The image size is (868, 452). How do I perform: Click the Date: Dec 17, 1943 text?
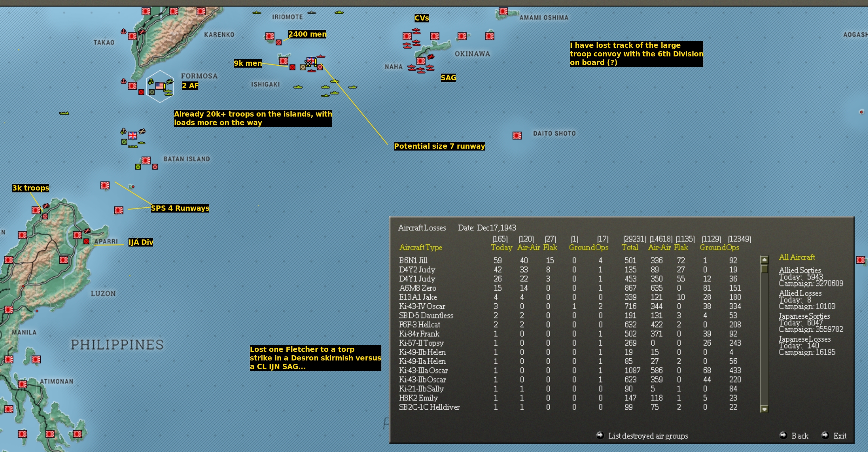(487, 227)
